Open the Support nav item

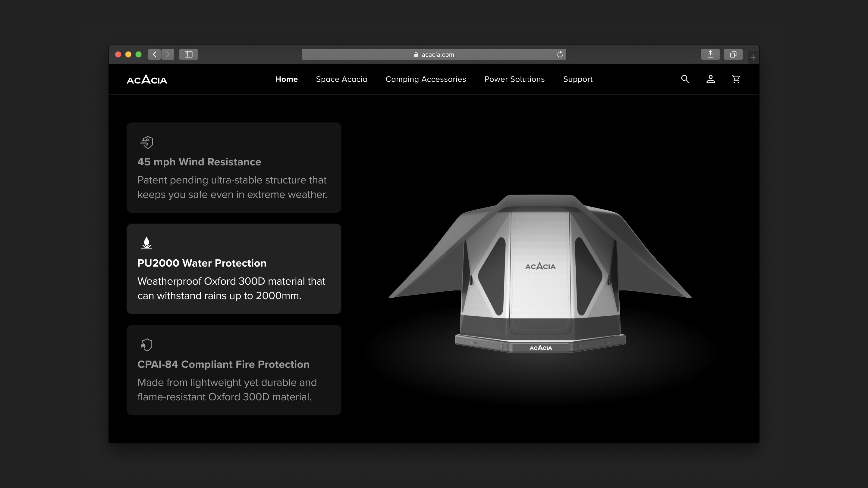(x=578, y=80)
